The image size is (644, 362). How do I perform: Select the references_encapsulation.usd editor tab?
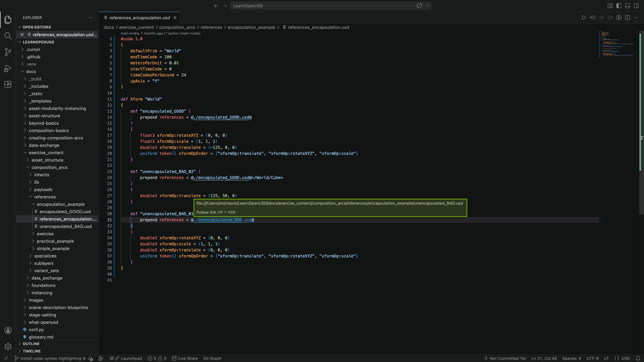pos(139,18)
